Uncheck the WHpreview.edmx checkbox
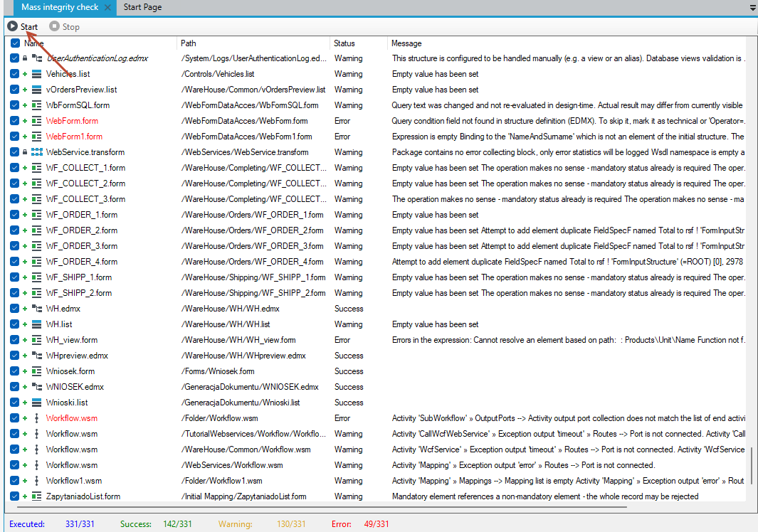This screenshot has width=758, height=532. [14, 356]
